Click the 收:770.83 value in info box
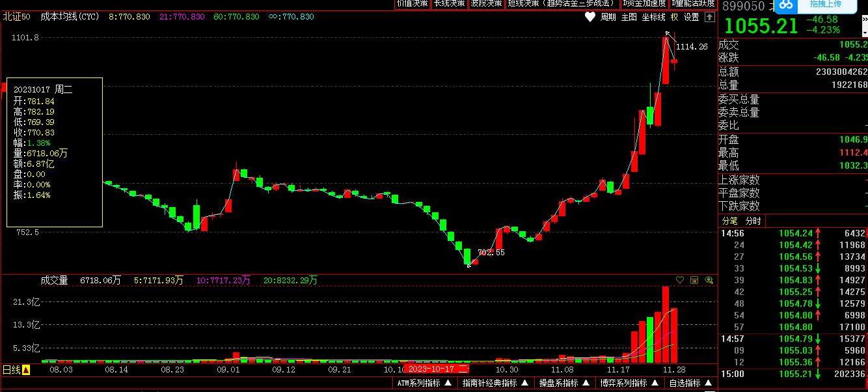The height and width of the screenshot is (392, 868). [33, 132]
